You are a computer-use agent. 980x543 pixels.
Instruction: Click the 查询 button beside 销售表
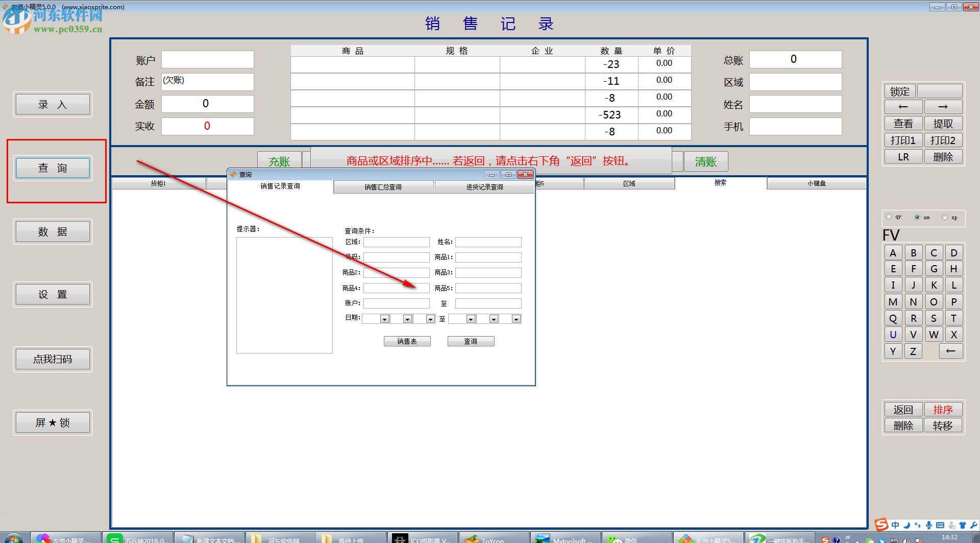(471, 341)
